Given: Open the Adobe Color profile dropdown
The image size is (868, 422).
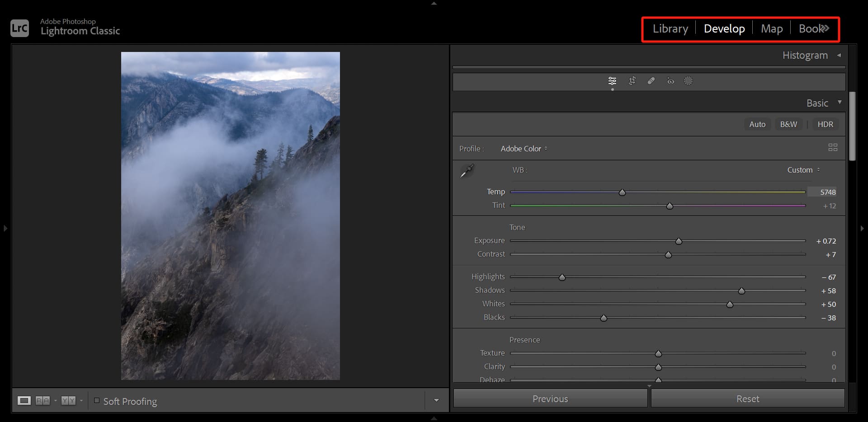Looking at the screenshot, I should tap(524, 149).
